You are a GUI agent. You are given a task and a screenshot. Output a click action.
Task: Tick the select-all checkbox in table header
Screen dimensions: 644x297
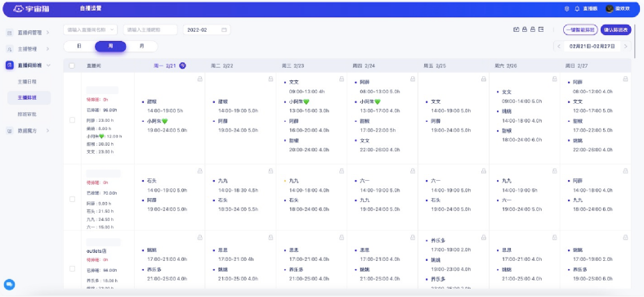pyautogui.click(x=72, y=65)
